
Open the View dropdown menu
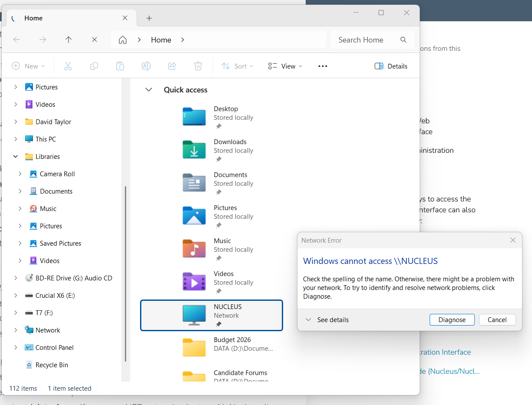[285, 66]
